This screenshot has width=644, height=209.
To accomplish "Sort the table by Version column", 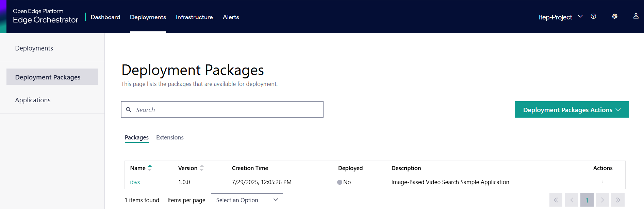I will (201, 168).
